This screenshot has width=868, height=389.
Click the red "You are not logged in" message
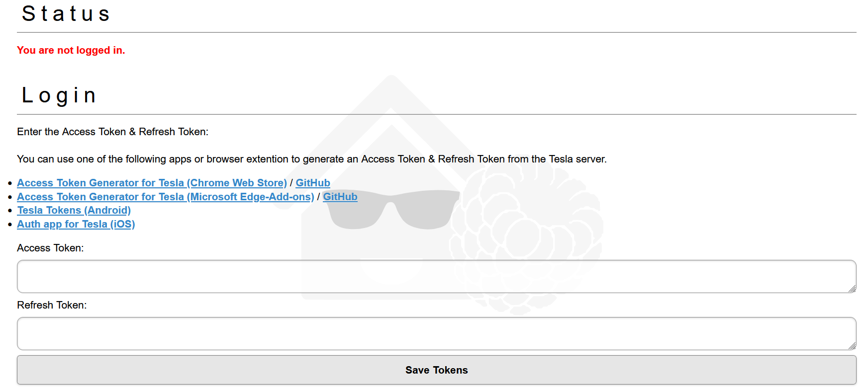pyautogui.click(x=71, y=50)
